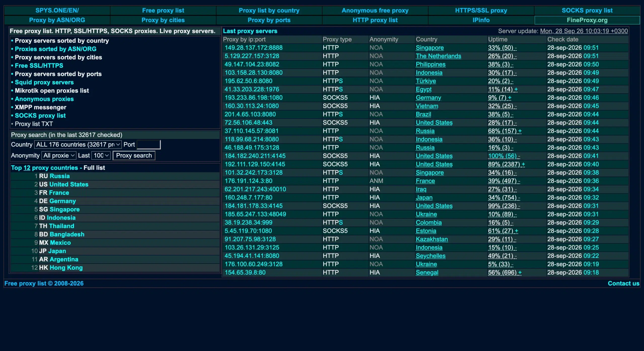Select RU Russia in top countries
The width and height of the screenshot is (644, 351).
(x=54, y=176)
